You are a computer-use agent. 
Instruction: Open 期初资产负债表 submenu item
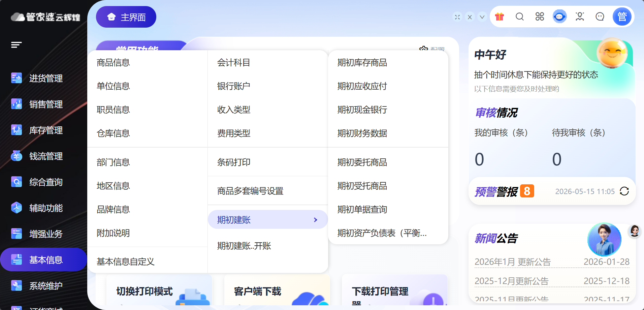[x=382, y=233]
